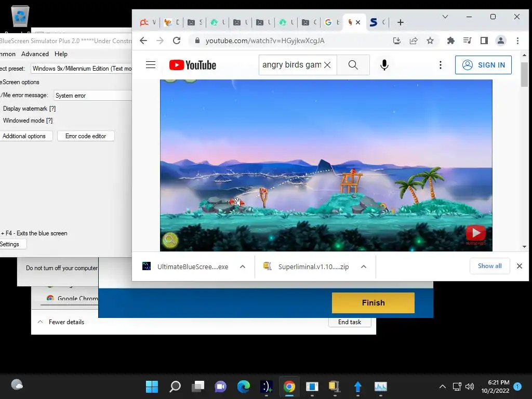Open Task View on the taskbar
Viewport: 532px width, 399px height.
[x=198, y=387]
